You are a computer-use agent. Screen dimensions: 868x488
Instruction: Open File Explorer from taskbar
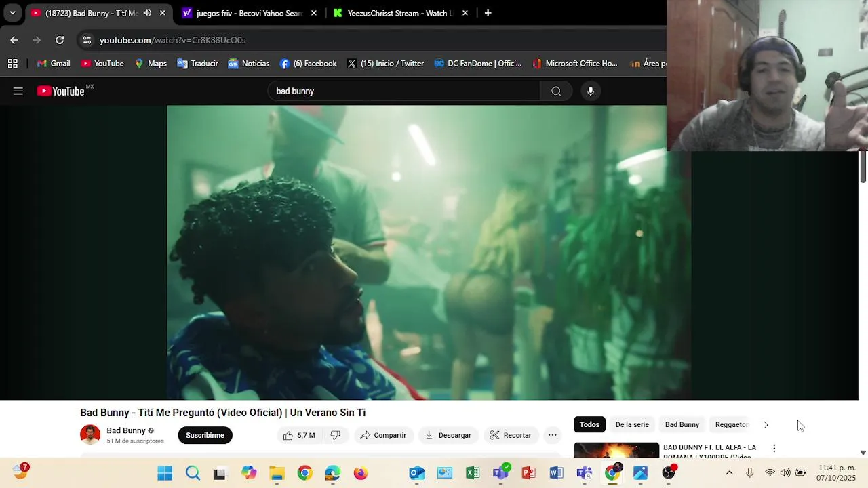[x=277, y=473]
